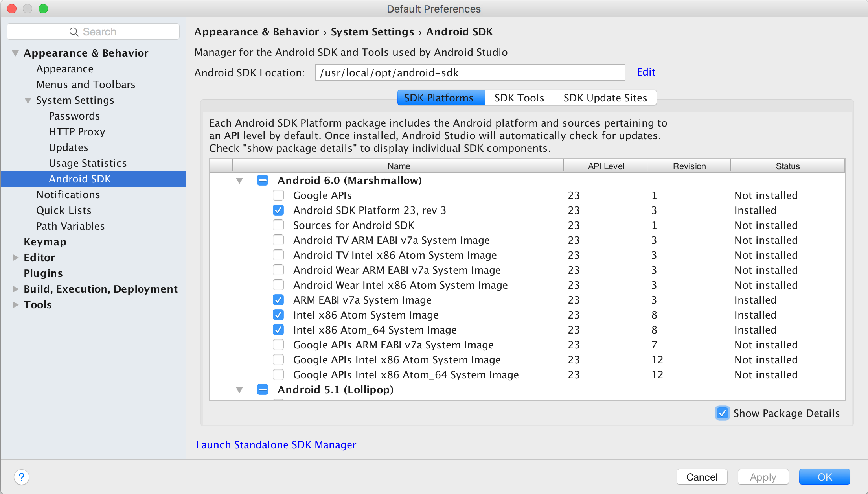The width and height of the screenshot is (868, 494).
Task: Uncheck Intel x86 Atom_64 System Image
Action: [278, 330]
